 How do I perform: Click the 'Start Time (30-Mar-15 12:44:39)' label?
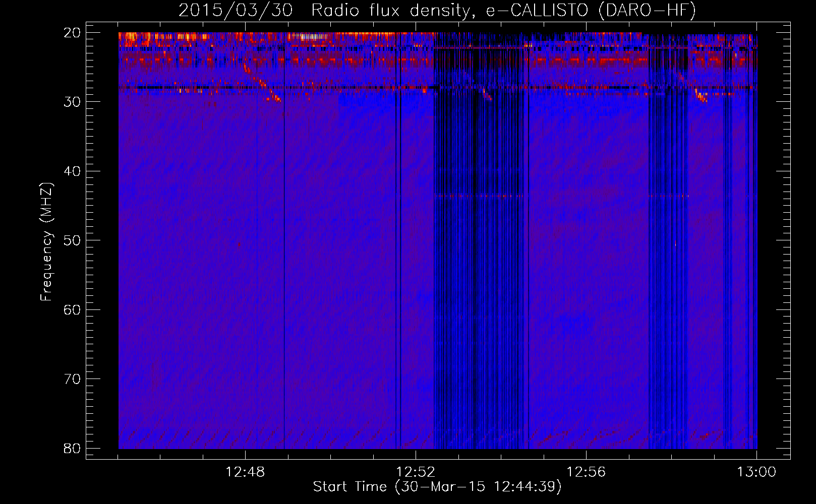pyautogui.click(x=437, y=487)
